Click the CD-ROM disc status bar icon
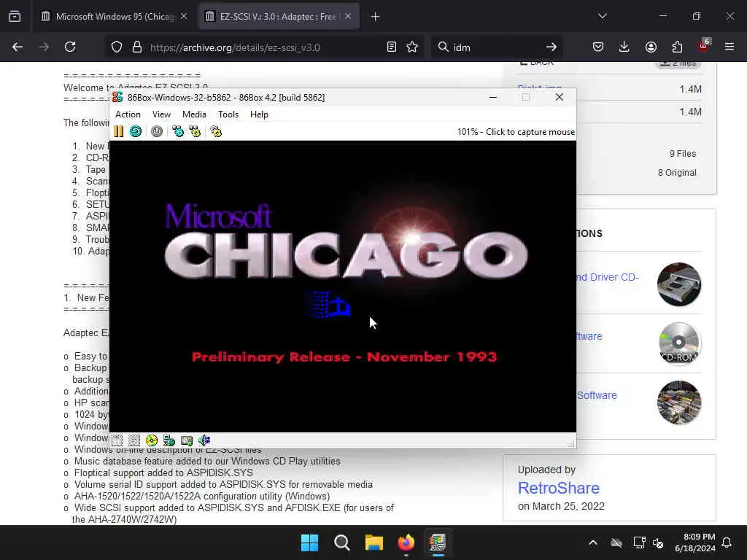This screenshot has width=747, height=560. pyautogui.click(x=152, y=440)
